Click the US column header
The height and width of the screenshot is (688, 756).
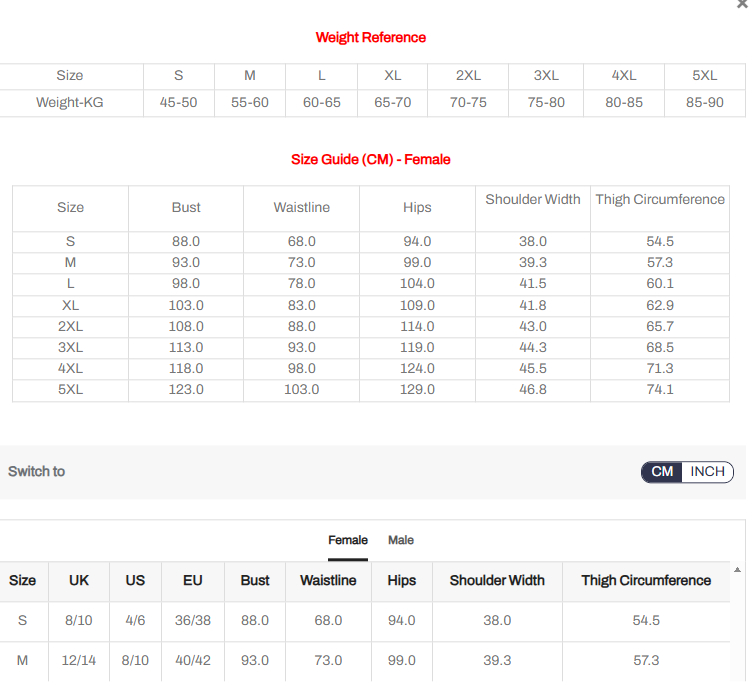(x=135, y=580)
